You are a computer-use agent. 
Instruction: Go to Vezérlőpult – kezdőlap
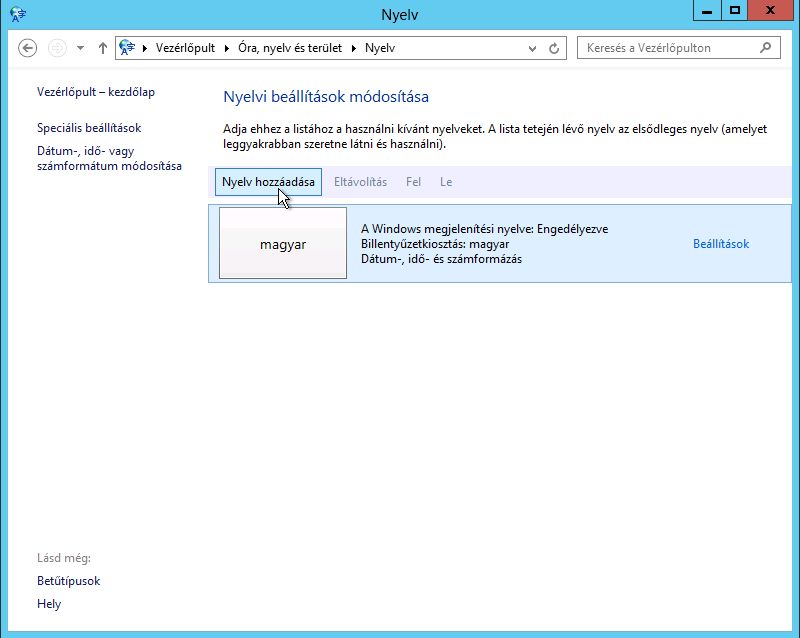tap(96, 92)
